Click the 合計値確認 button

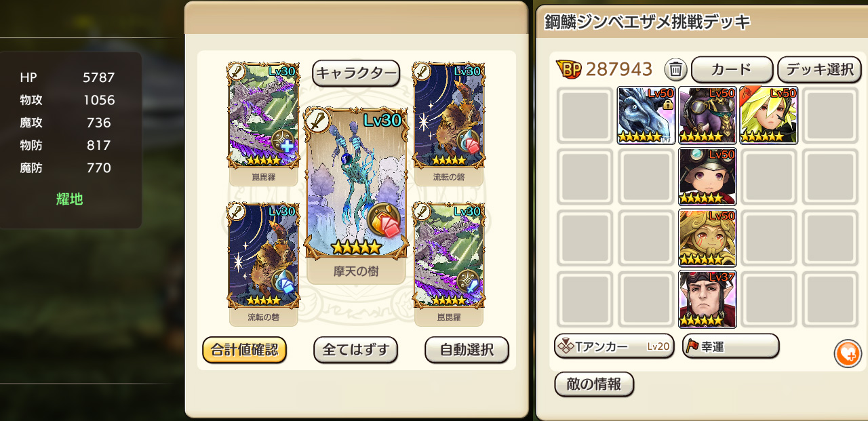[x=245, y=350]
